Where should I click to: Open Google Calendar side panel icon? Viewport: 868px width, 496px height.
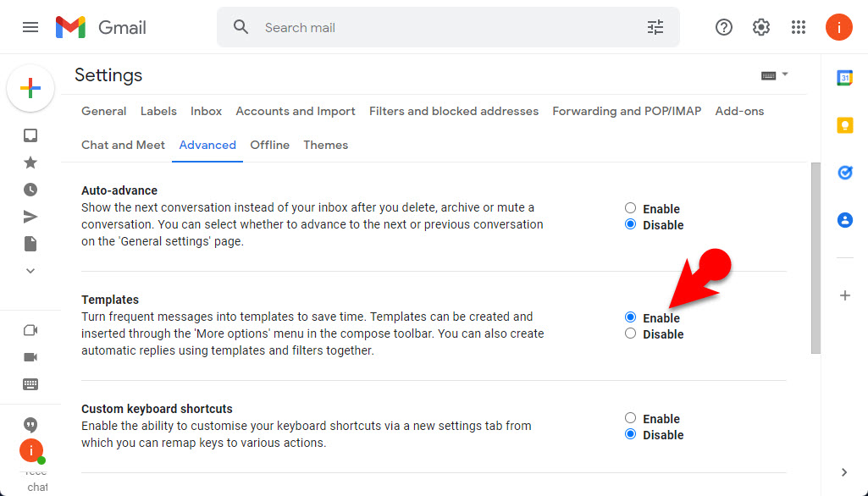[x=845, y=78]
